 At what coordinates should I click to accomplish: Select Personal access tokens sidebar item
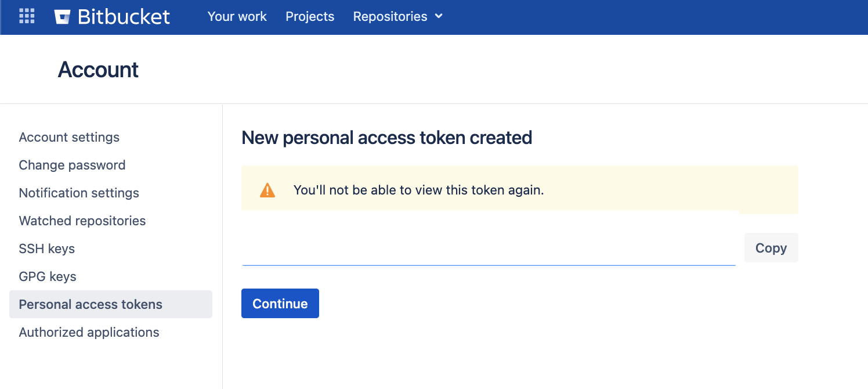(x=111, y=304)
